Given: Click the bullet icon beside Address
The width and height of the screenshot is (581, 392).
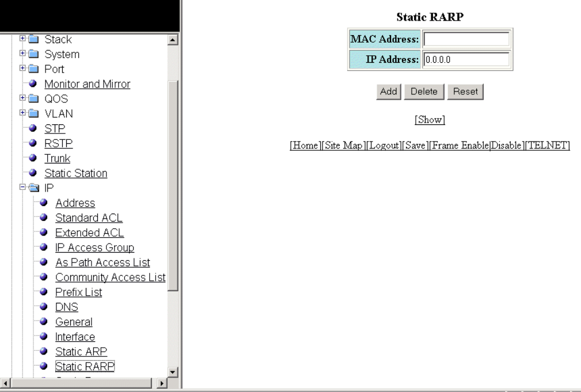Looking at the screenshot, I should tap(43, 202).
